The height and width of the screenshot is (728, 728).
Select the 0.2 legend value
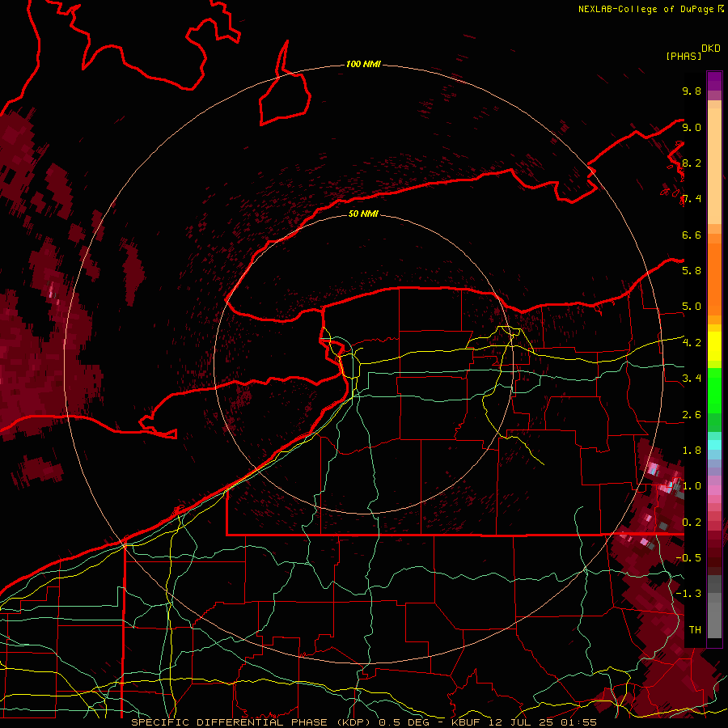pos(692,523)
